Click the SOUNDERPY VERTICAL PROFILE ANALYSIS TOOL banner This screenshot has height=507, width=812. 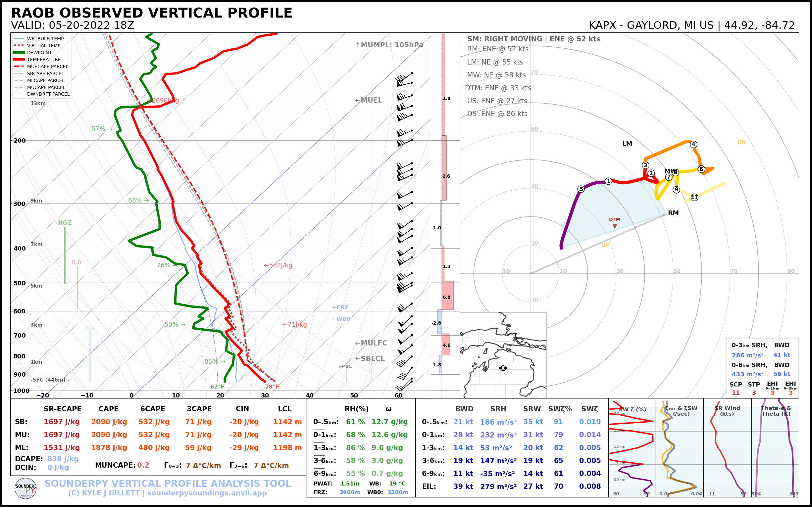[x=168, y=484]
